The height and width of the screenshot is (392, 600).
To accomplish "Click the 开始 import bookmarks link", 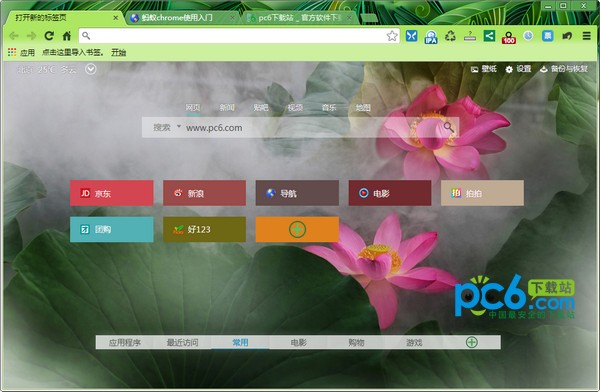I will coord(119,52).
